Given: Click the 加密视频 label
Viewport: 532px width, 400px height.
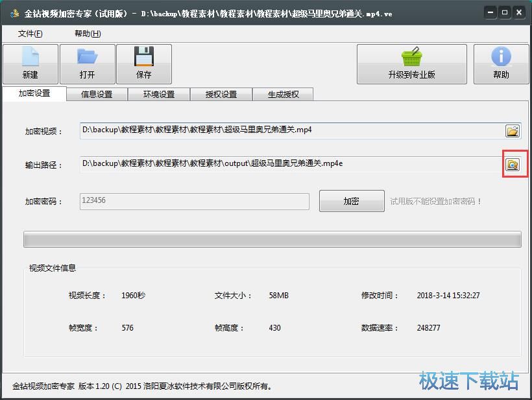Looking at the screenshot, I should 43,131.
